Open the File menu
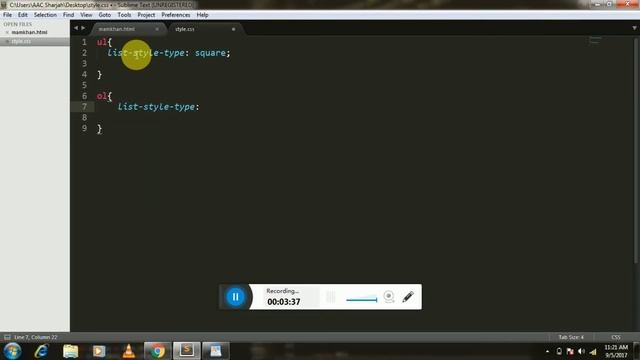The image size is (640, 360). coord(7,15)
